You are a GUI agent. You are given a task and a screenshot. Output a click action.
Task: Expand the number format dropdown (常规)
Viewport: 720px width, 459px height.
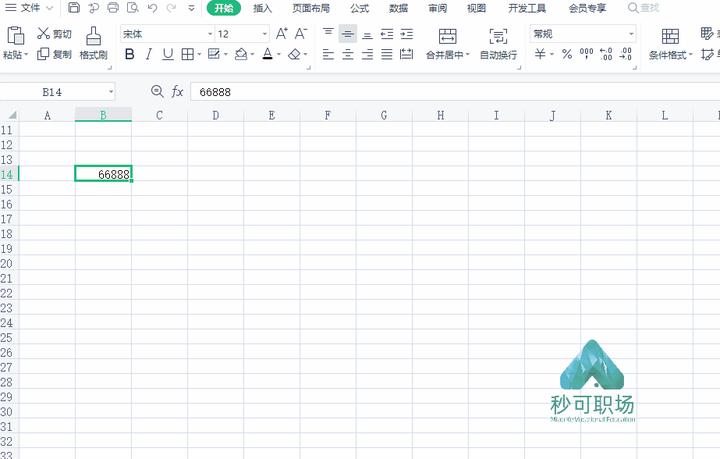[582, 34]
